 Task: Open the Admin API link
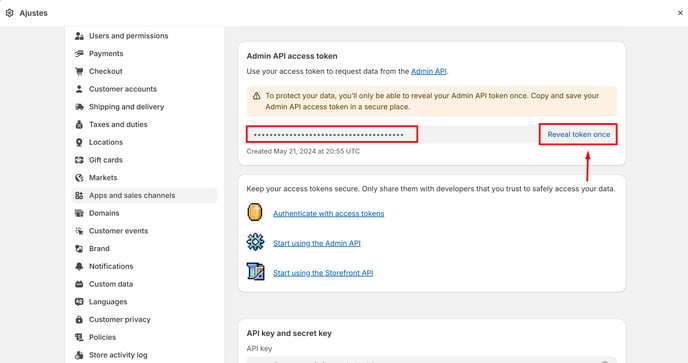click(429, 72)
